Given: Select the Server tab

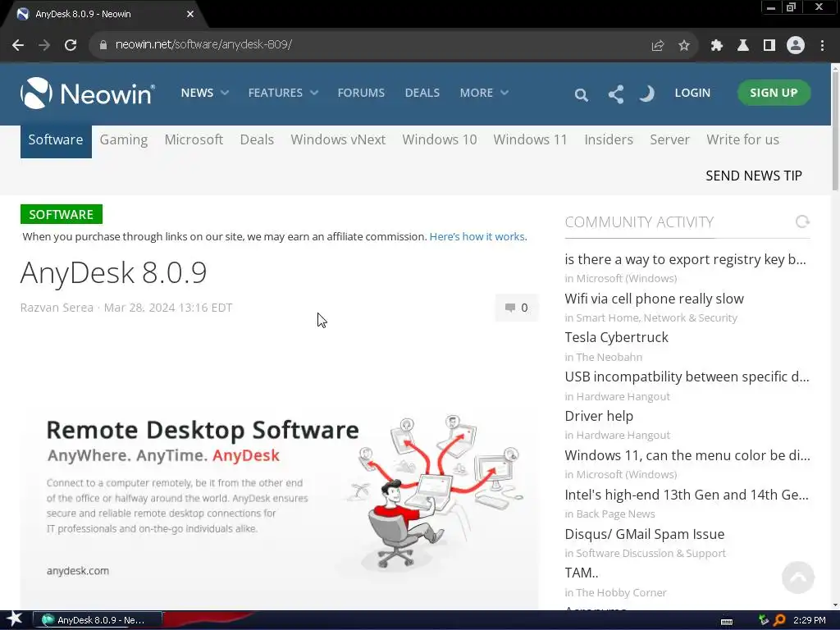Looking at the screenshot, I should pyautogui.click(x=669, y=139).
